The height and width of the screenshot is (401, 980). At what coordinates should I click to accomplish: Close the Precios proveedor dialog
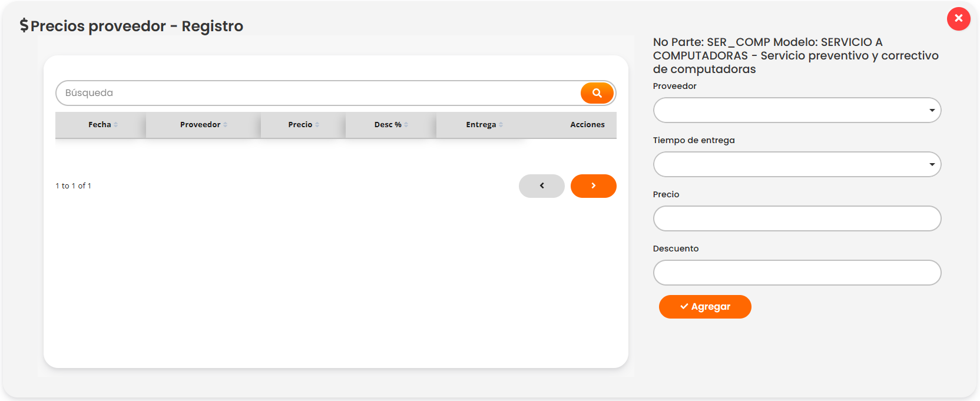[958, 19]
